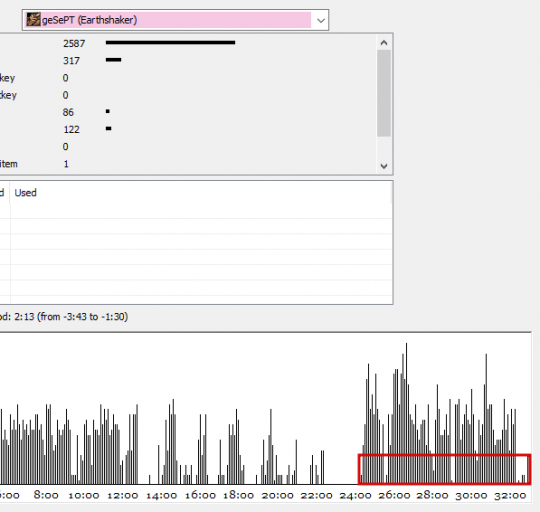Screen dimensions: 540x512
Task: Click the 'Used' column header
Action: [25, 192]
